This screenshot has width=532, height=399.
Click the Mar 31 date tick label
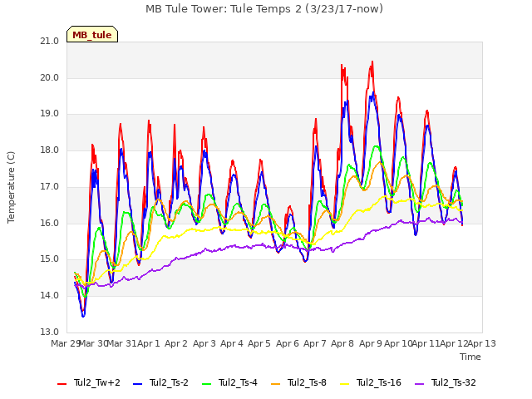click(x=121, y=343)
